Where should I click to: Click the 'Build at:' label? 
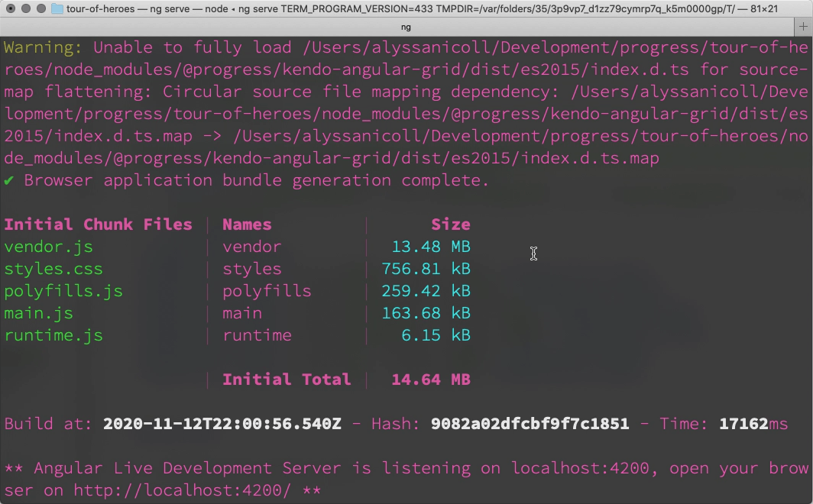(x=48, y=424)
